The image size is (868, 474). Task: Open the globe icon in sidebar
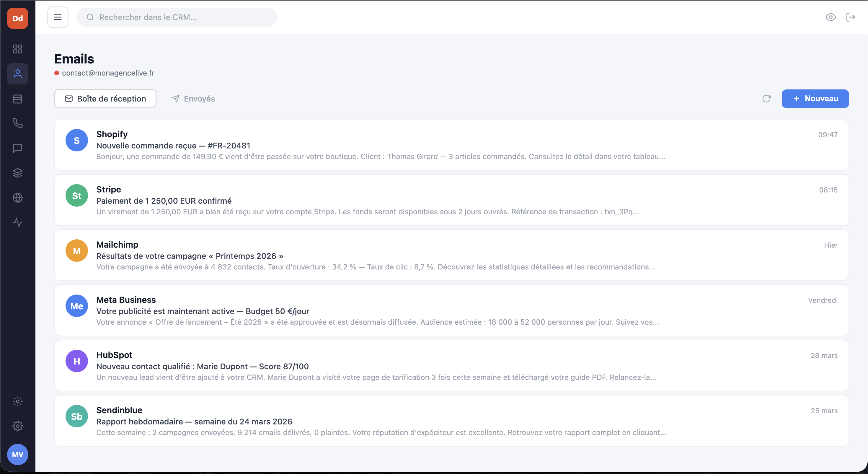[17, 198]
